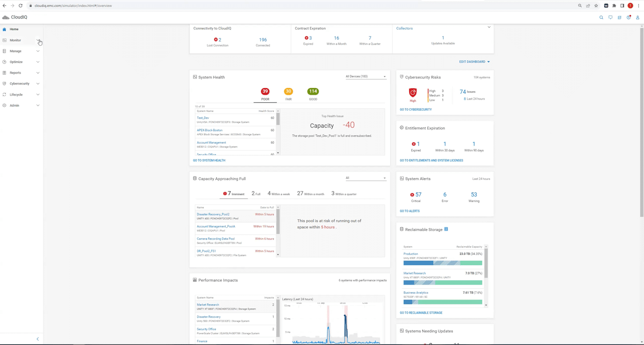Collapse the sidebar with the bottom arrow

38,339
